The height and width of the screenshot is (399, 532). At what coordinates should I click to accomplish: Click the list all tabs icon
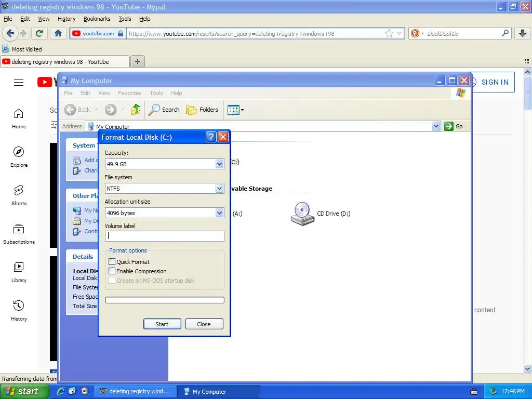(527, 61)
